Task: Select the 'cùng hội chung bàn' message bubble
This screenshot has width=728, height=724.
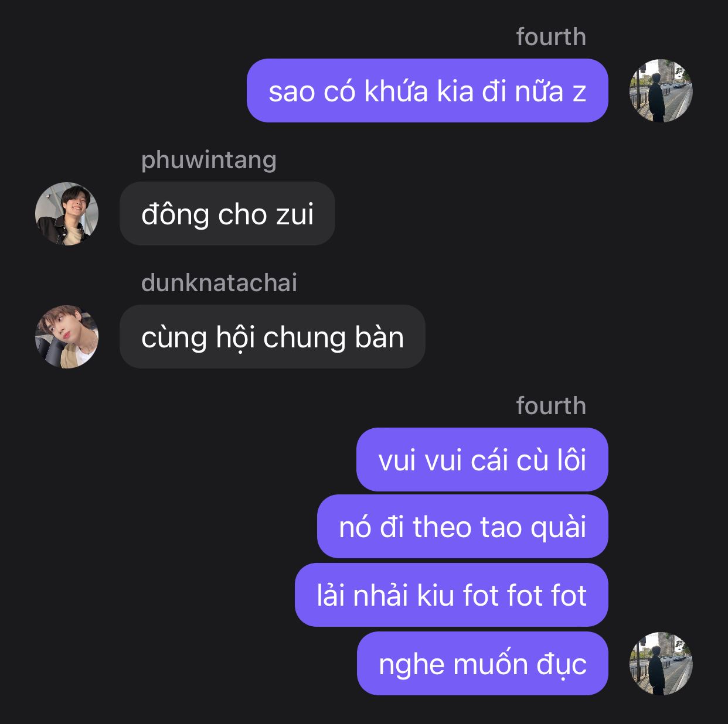Action: (x=273, y=337)
